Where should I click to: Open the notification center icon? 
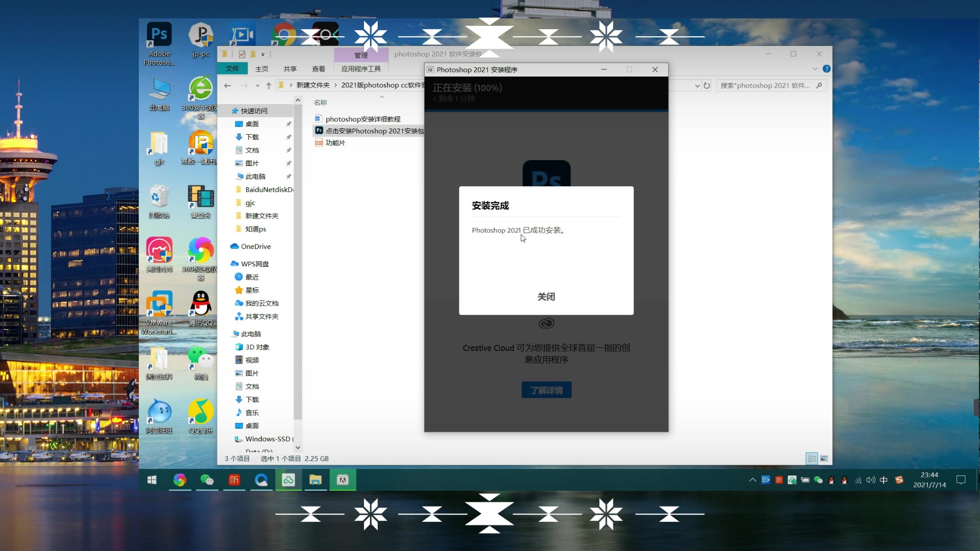(961, 480)
